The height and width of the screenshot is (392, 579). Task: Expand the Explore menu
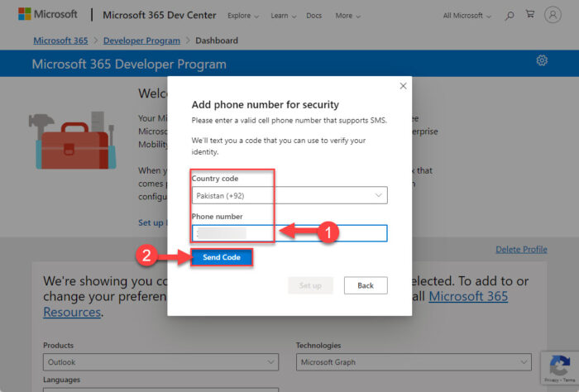(x=243, y=16)
